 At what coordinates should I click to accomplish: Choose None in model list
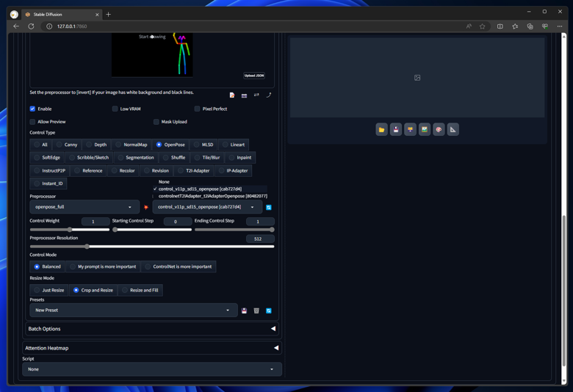(x=164, y=182)
